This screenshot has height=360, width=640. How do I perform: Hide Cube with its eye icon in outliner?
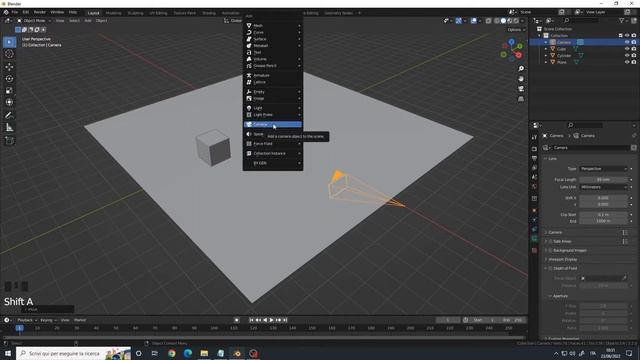click(x=627, y=49)
